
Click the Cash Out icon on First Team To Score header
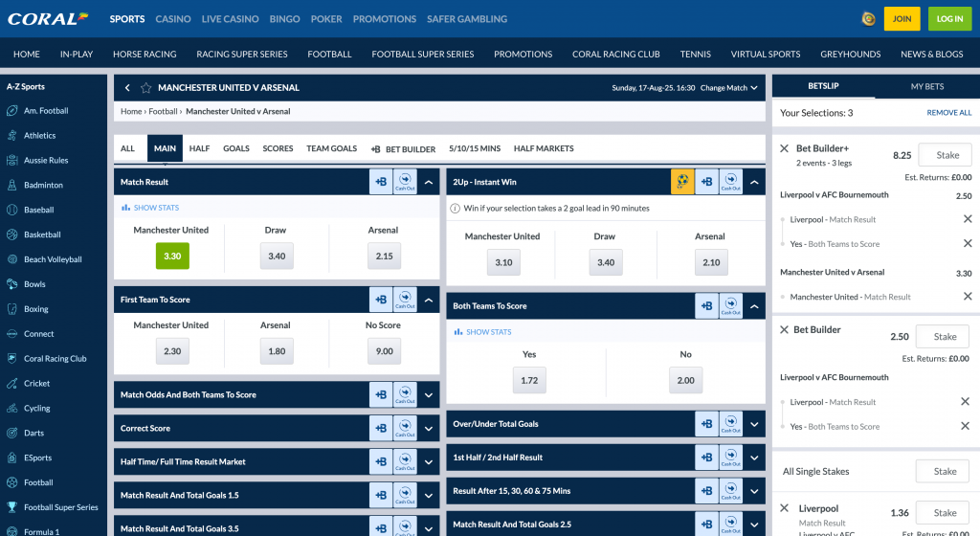pos(405,300)
